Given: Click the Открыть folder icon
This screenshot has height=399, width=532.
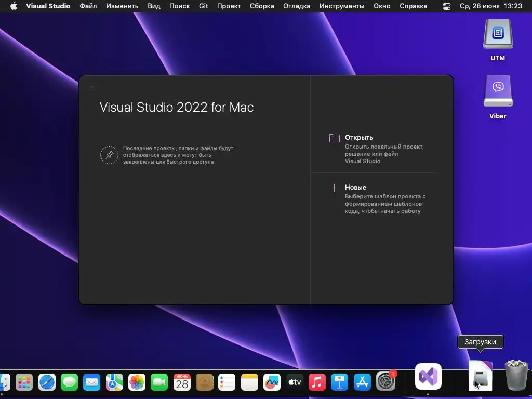Looking at the screenshot, I should 335,138.
